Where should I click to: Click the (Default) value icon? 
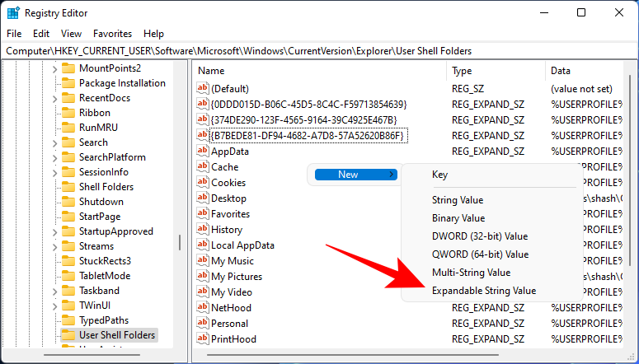(x=203, y=89)
